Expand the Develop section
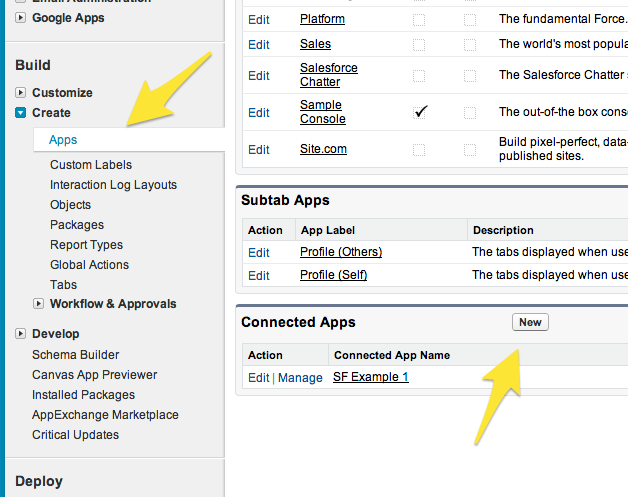628x497 pixels. pyautogui.click(x=20, y=334)
